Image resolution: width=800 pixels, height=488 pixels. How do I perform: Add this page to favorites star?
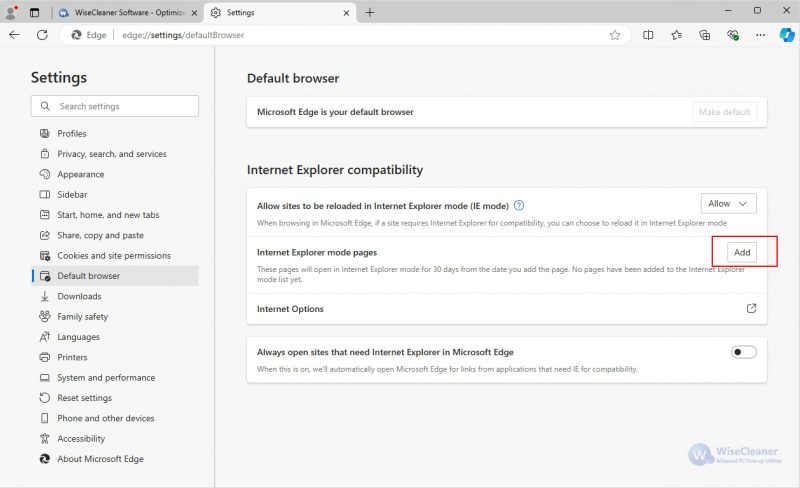pyautogui.click(x=615, y=35)
